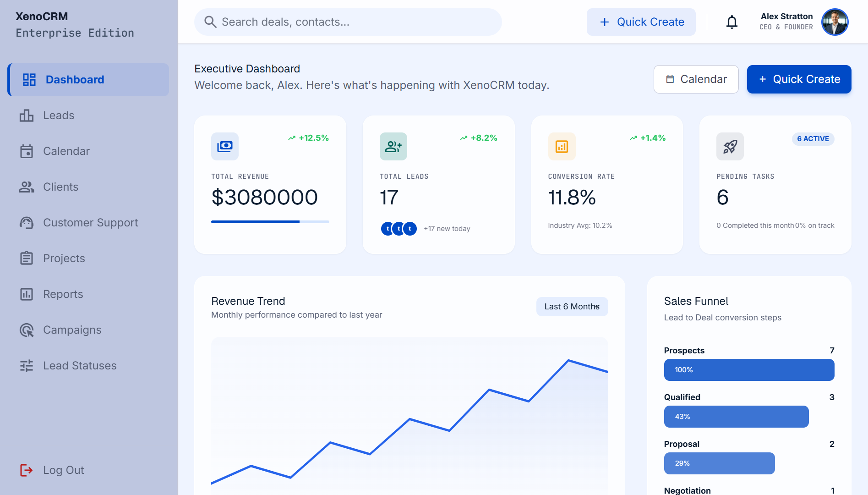Click the +1.4% trend arrow icon

(x=633, y=138)
